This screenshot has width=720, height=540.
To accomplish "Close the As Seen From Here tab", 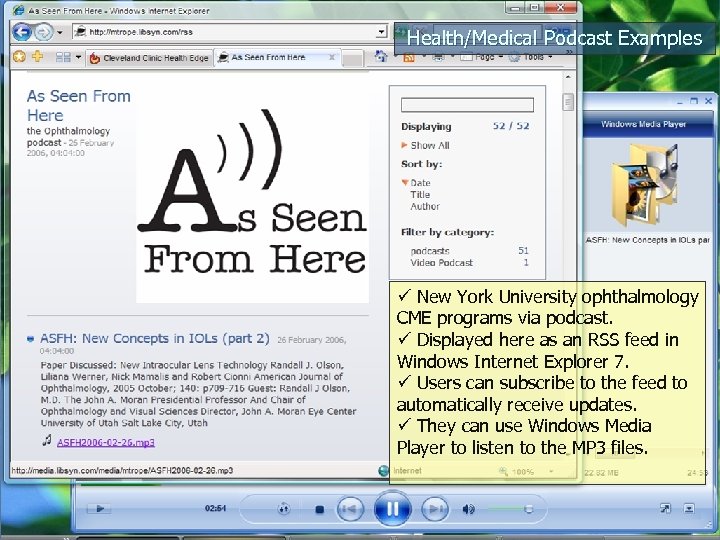I will click(332, 57).
